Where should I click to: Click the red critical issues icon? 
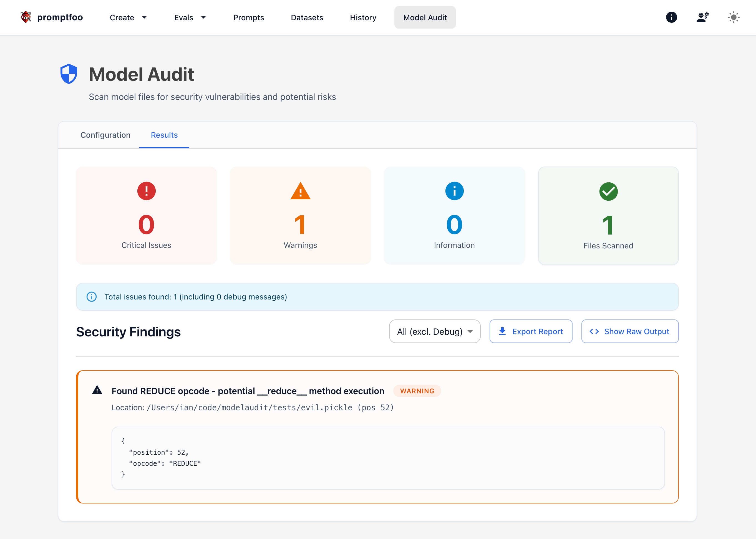tap(146, 191)
